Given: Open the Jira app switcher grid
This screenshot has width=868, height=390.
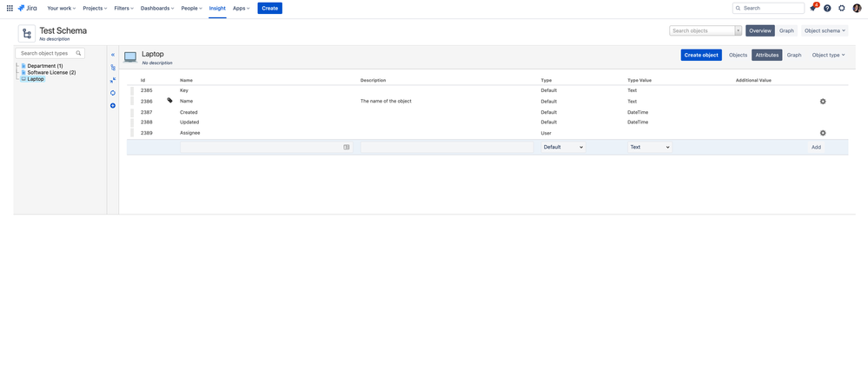Looking at the screenshot, I should pyautogui.click(x=10, y=9).
